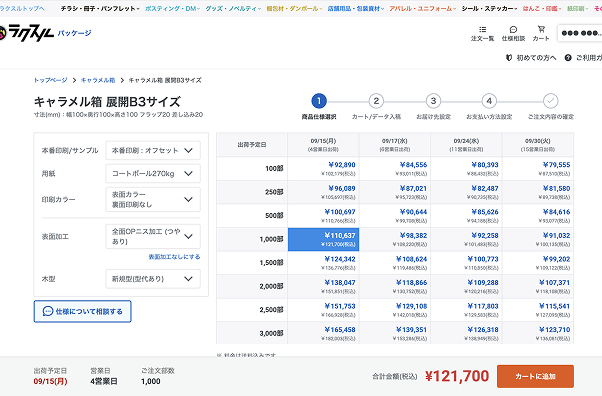602x396 pixels.
Task: Select step 3 お届け先設定 circle
Action: point(433,101)
